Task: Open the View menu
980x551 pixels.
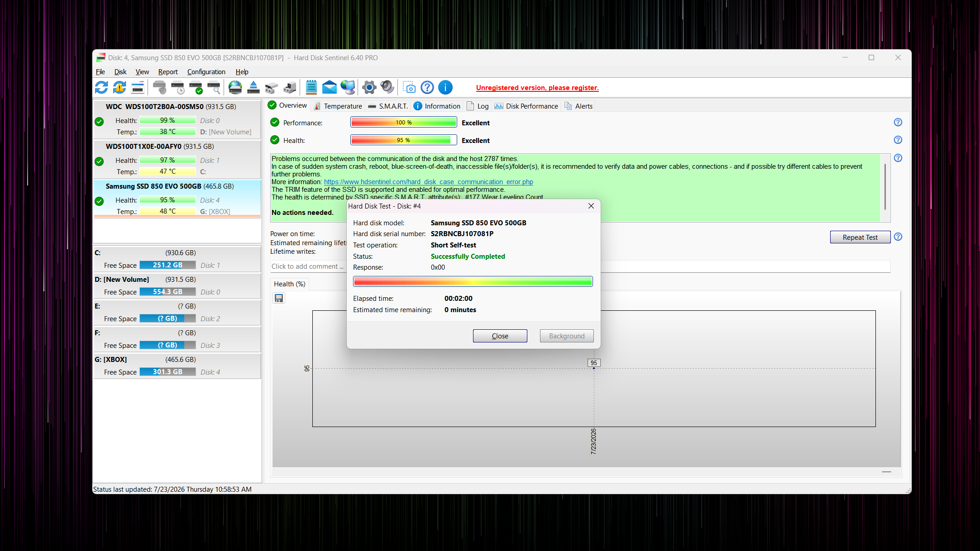Action: [x=142, y=72]
